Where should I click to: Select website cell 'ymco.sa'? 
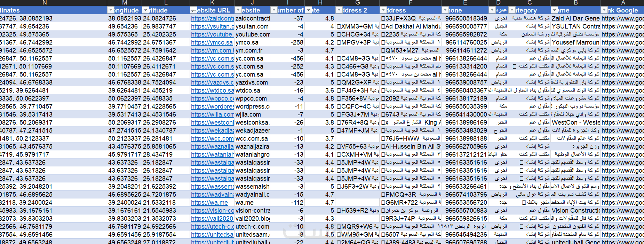(x=252, y=42)
